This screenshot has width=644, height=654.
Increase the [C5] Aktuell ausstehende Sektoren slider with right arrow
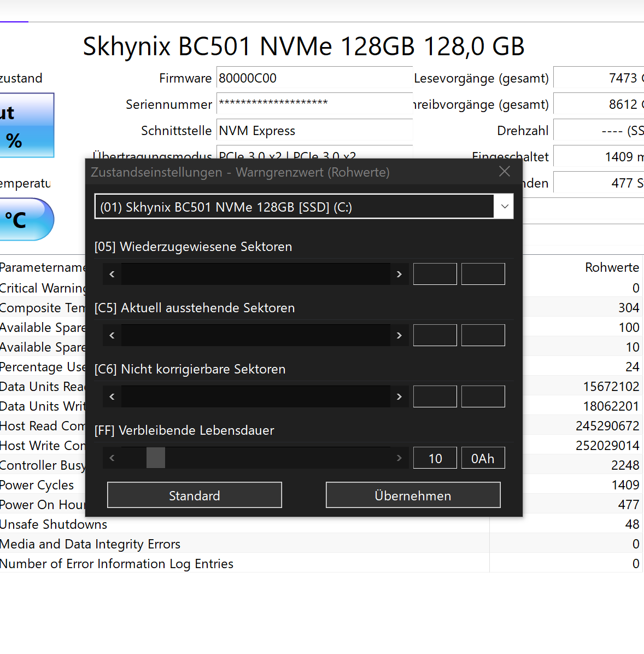pyautogui.click(x=399, y=335)
